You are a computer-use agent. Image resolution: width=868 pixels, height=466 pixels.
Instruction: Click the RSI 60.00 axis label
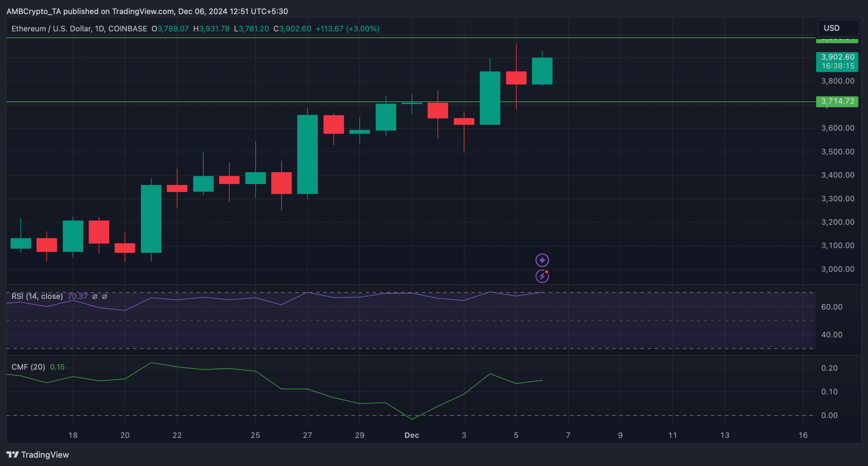831,307
